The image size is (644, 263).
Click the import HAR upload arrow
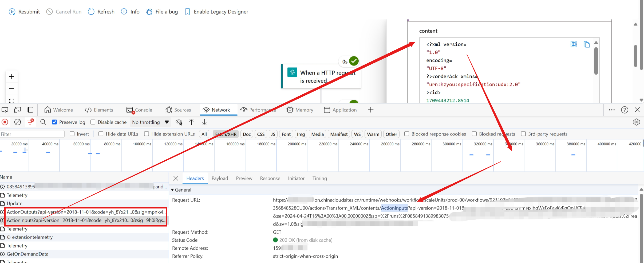pos(191,122)
